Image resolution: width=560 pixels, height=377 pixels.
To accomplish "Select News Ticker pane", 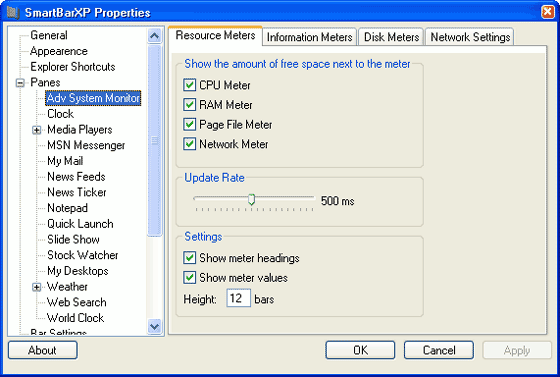I will [x=77, y=192].
